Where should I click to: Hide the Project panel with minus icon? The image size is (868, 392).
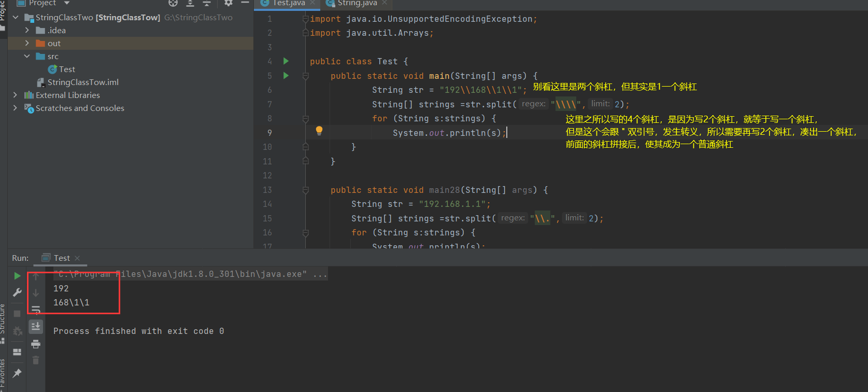click(x=245, y=3)
